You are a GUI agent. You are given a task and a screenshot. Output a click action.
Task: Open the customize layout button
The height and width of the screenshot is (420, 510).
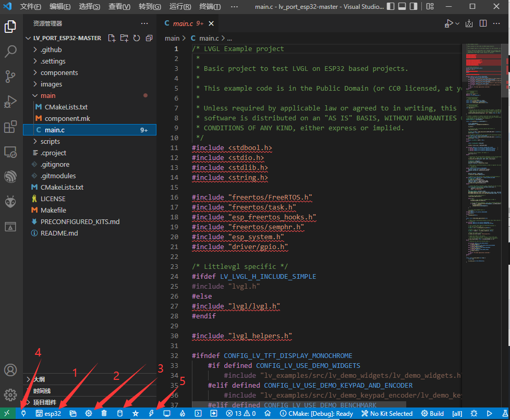[430, 6]
